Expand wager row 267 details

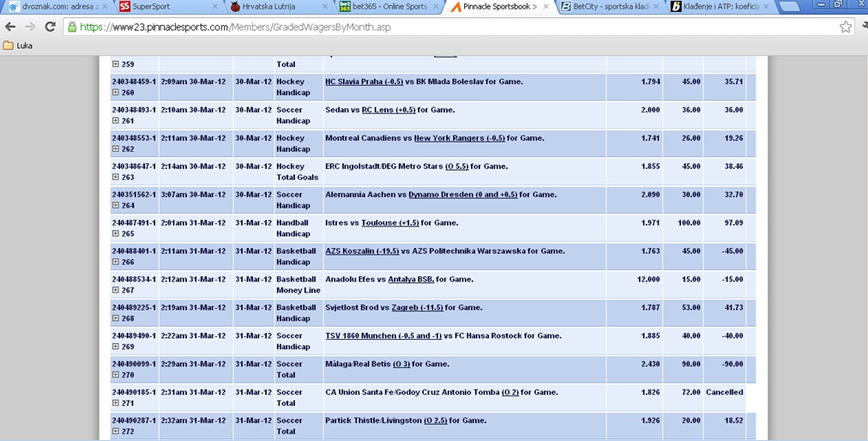116,290
